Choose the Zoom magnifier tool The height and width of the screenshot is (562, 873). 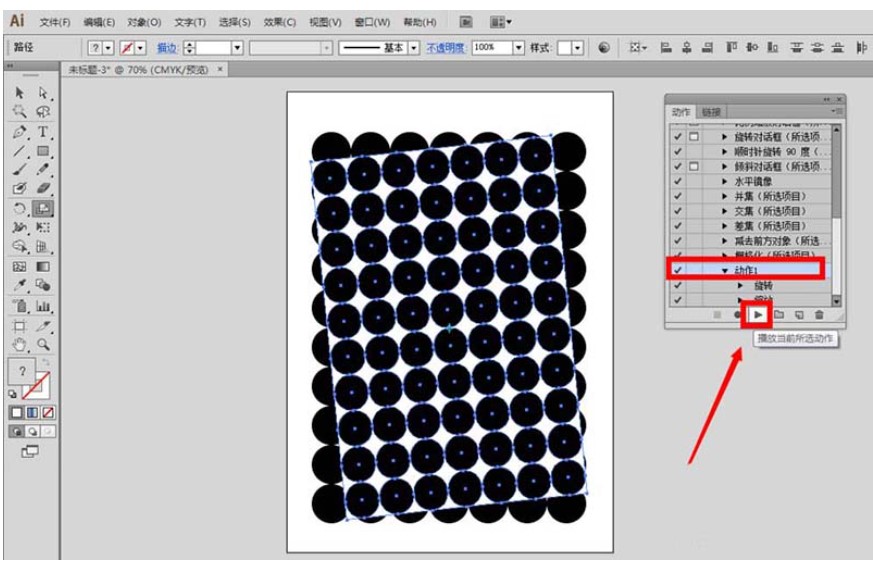point(43,343)
